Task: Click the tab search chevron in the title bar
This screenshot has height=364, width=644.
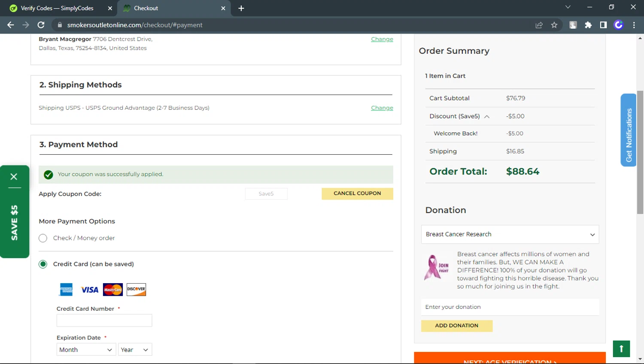Action: tap(568, 7)
